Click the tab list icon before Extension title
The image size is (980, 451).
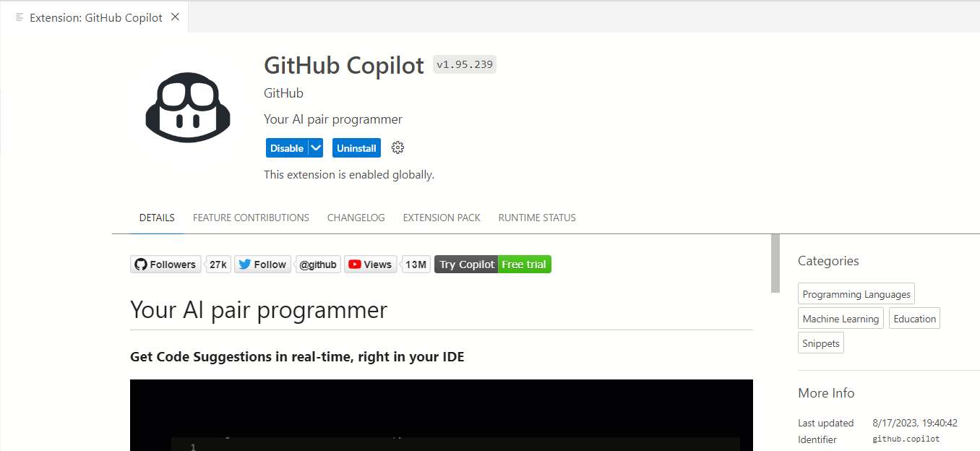pyautogui.click(x=18, y=17)
